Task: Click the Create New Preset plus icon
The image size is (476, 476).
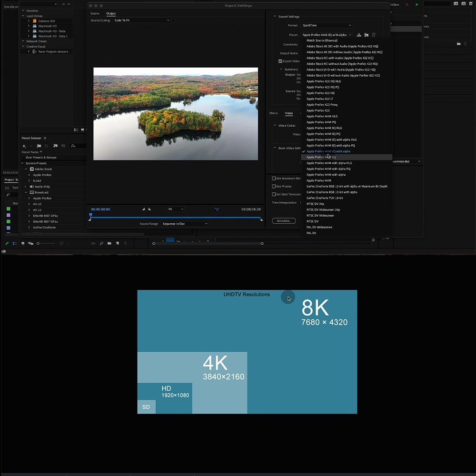Action: 24,146
